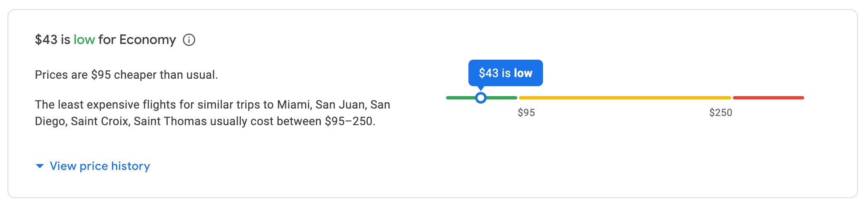Expand the View price history arrow
The width and height of the screenshot is (868, 208).
tap(40, 166)
